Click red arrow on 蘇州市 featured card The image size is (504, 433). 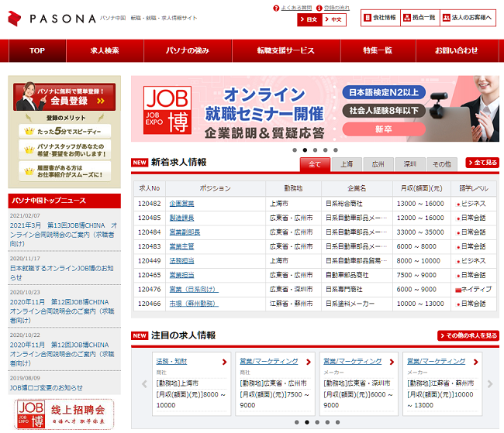(x=475, y=362)
